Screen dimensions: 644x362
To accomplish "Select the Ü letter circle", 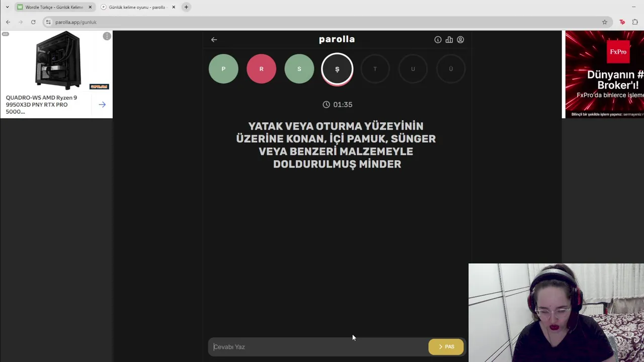I will point(451,69).
